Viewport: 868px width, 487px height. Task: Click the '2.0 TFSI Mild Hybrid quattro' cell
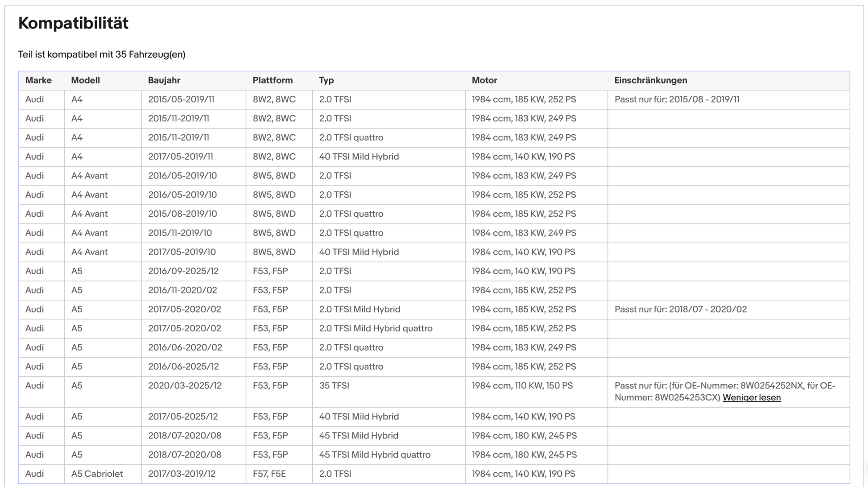click(376, 328)
